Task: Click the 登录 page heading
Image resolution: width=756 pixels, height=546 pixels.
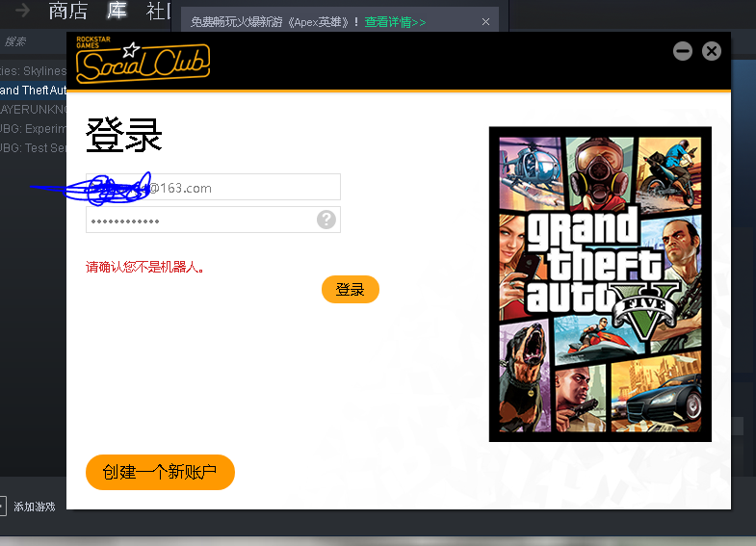Action: 124,136
